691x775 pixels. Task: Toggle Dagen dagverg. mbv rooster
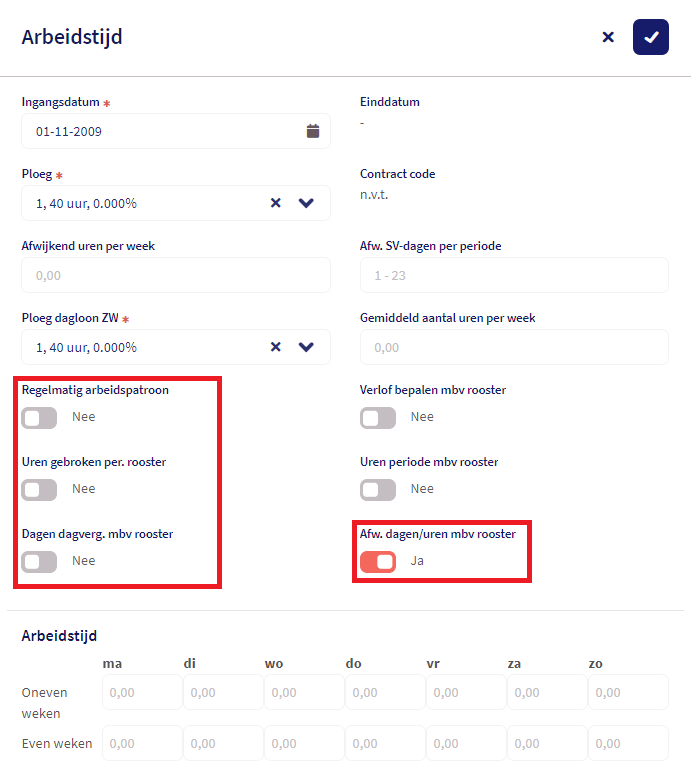[x=40, y=562]
